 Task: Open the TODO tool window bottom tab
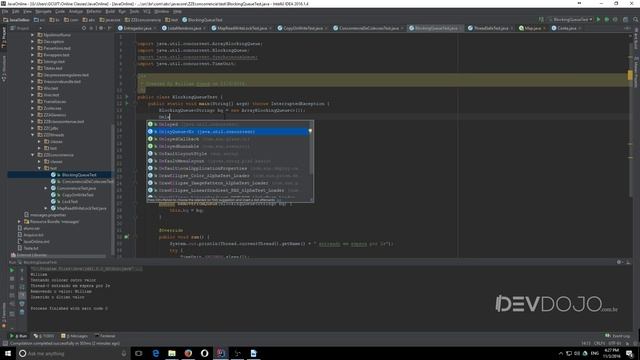pyautogui.click(x=44, y=336)
